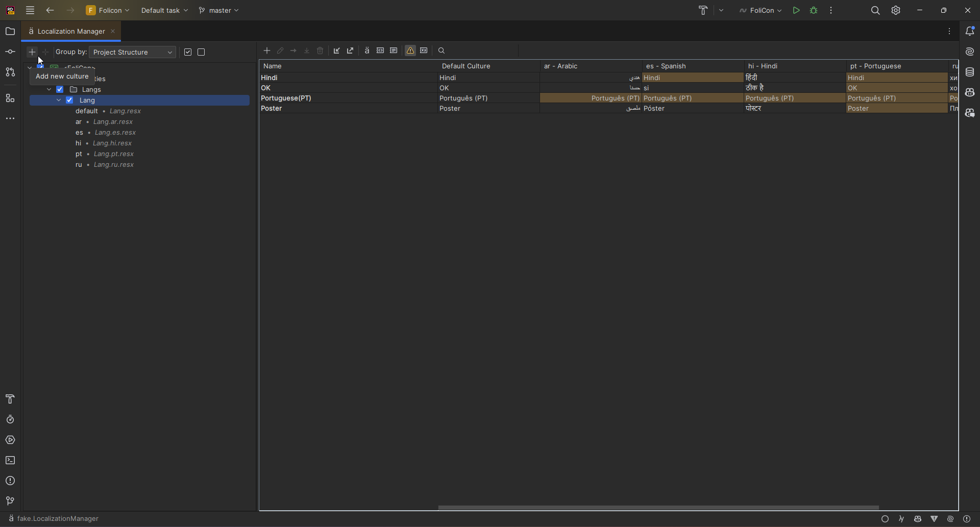The height and width of the screenshot is (527, 980).
Task: Click the hi - Hindi column header
Action: pyautogui.click(x=795, y=66)
